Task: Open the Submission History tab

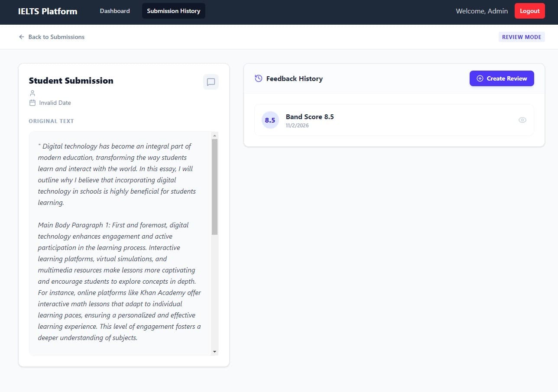Action: (173, 11)
